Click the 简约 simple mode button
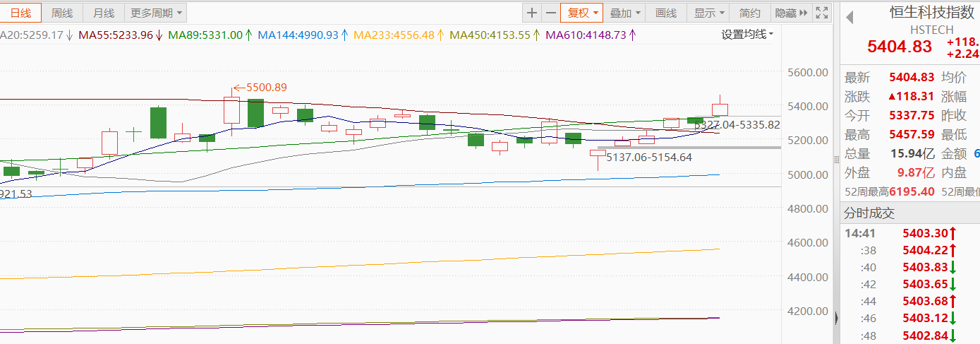Screen dimensions: 980x344 coord(750,13)
